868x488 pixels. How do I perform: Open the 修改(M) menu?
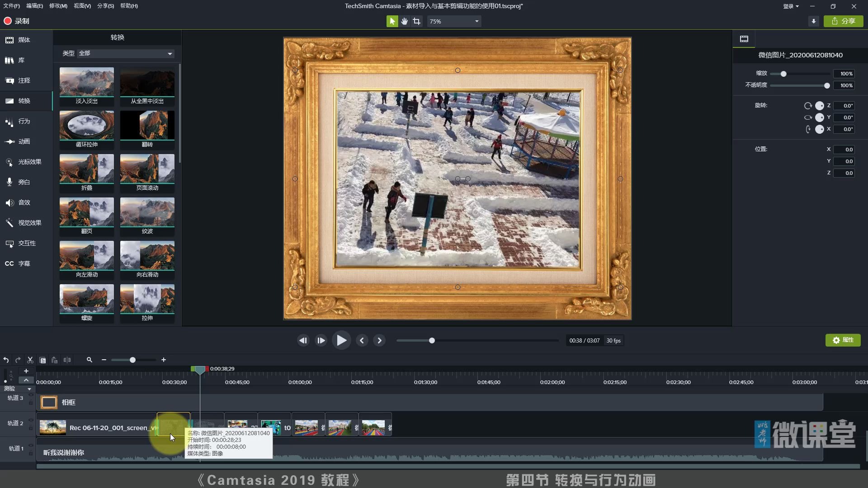[x=57, y=6]
